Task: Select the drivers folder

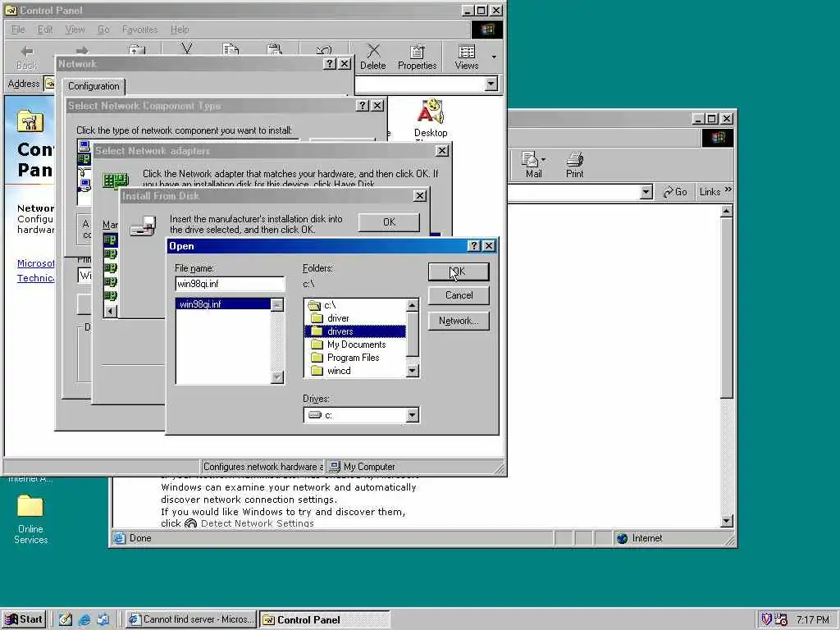Action: (354, 331)
